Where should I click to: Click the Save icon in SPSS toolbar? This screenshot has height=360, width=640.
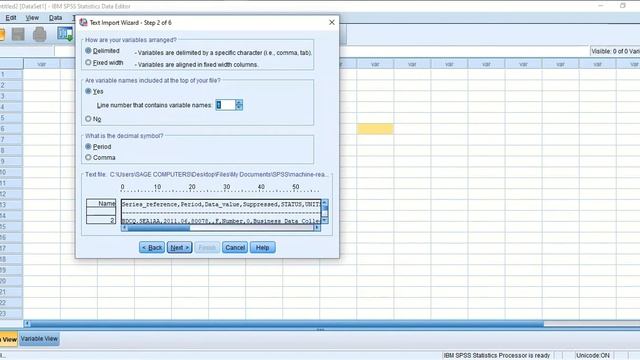click(18, 34)
